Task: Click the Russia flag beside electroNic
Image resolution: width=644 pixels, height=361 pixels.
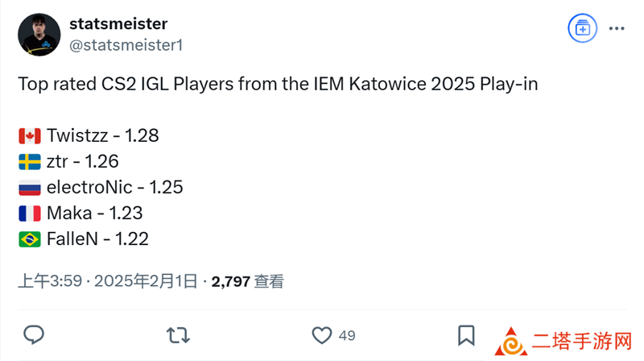Action: (30, 188)
